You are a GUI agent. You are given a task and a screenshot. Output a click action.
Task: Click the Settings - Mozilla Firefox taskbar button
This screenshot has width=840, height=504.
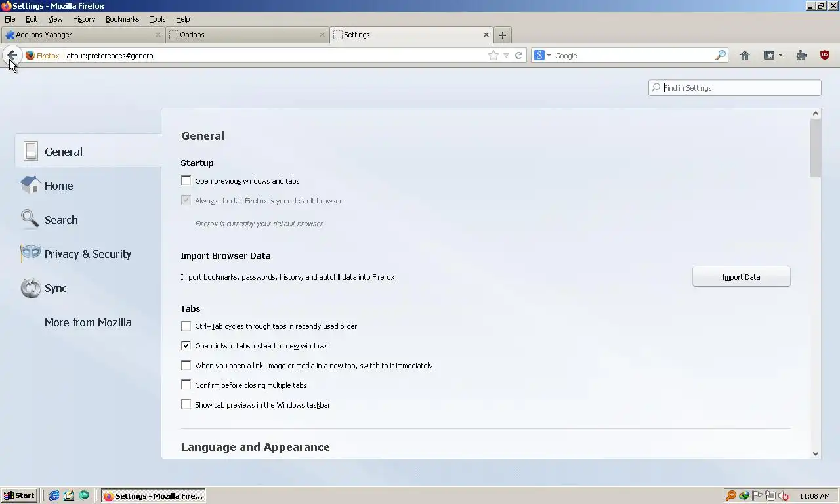[154, 495]
